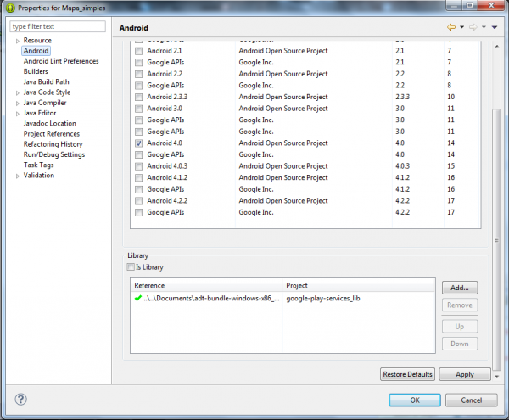
Task: Click the green checkmark beside the library reference
Action: [138, 300]
